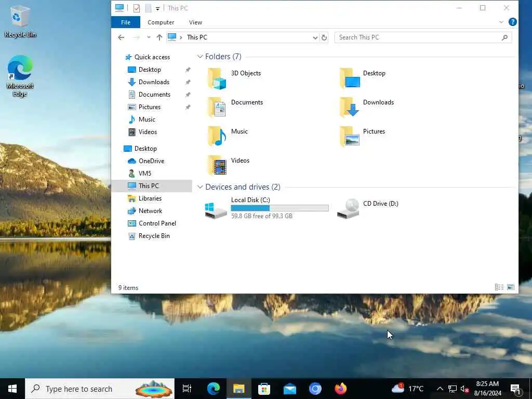Switch to details view layout icon

coord(499,287)
